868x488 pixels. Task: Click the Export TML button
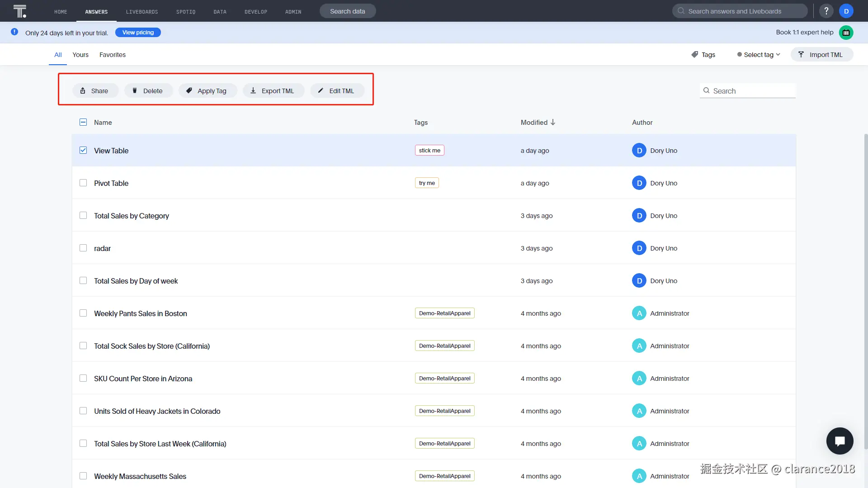pos(274,91)
